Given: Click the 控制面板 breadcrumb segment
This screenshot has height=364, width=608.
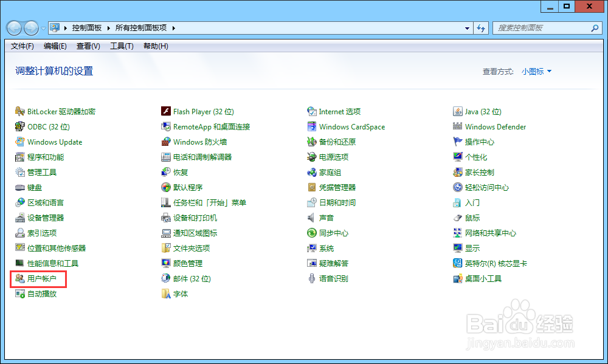Looking at the screenshot, I should 87,28.
